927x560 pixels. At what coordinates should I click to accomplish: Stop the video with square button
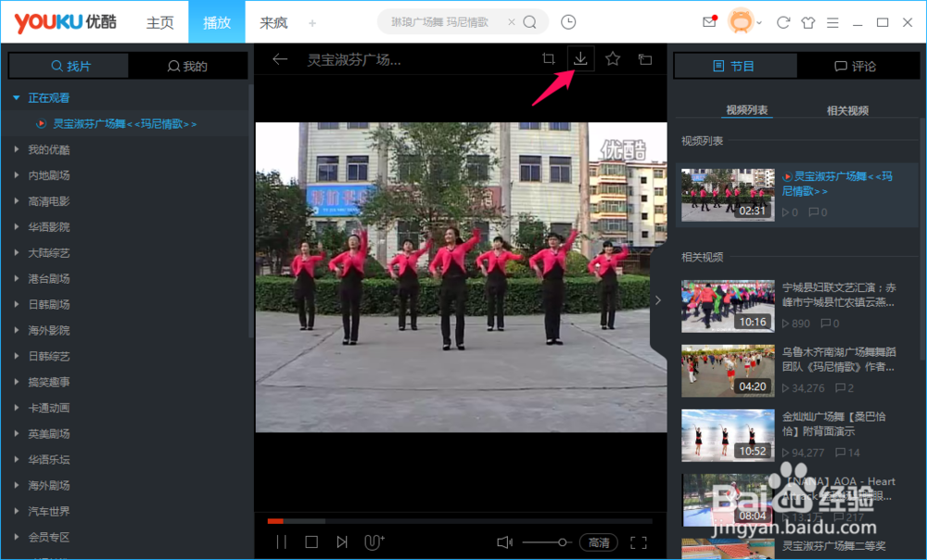pyautogui.click(x=311, y=542)
